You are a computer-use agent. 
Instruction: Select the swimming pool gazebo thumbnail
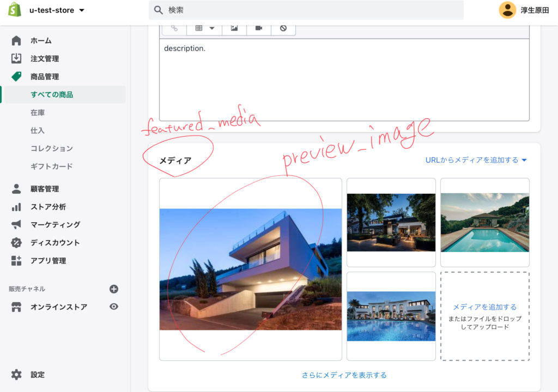[484, 223]
